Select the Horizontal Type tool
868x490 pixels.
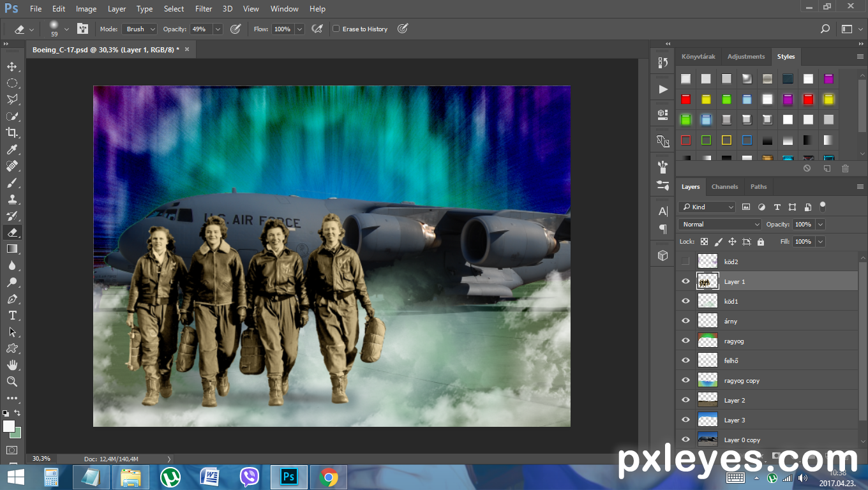point(12,315)
